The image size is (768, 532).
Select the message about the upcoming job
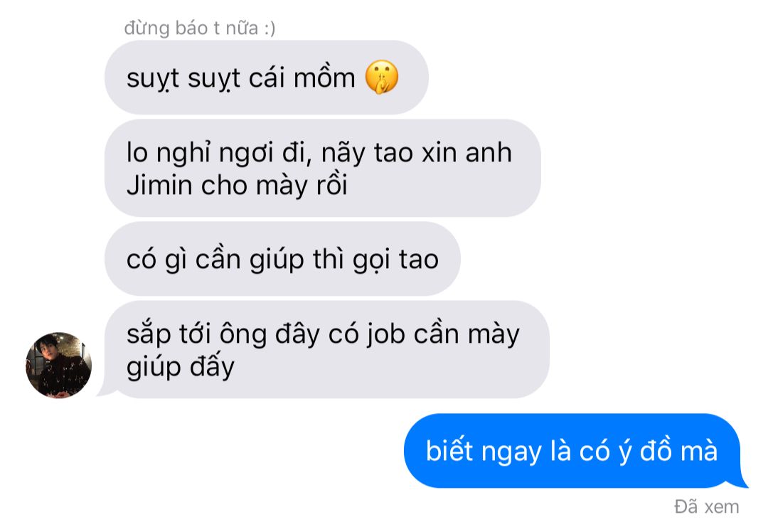pos(326,349)
